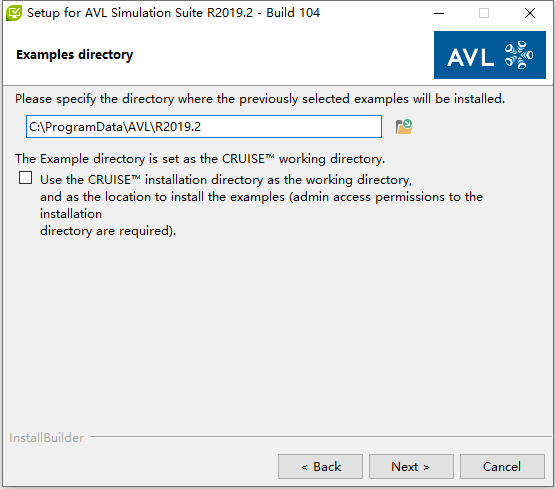This screenshot has height=489, width=556.
Task: Click the 'Examples directory' heading
Action: pos(74,55)
